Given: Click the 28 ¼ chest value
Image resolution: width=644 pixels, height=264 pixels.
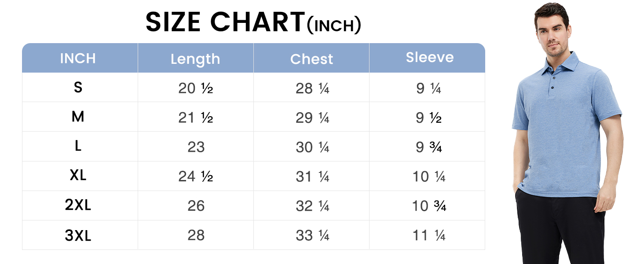Looking at the screenshot, I should [312, 88].
